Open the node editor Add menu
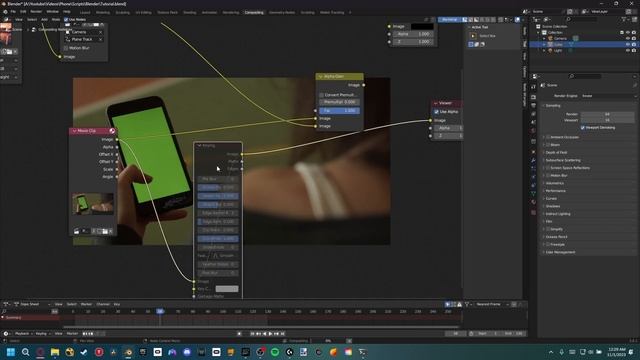The image size is (640, 360). point(44,19)
